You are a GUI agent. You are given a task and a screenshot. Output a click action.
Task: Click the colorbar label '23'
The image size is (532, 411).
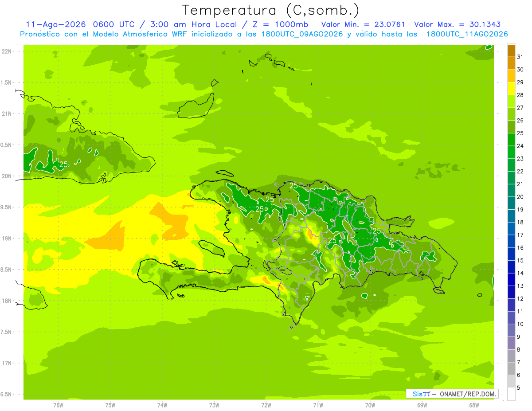pos(520,159)
